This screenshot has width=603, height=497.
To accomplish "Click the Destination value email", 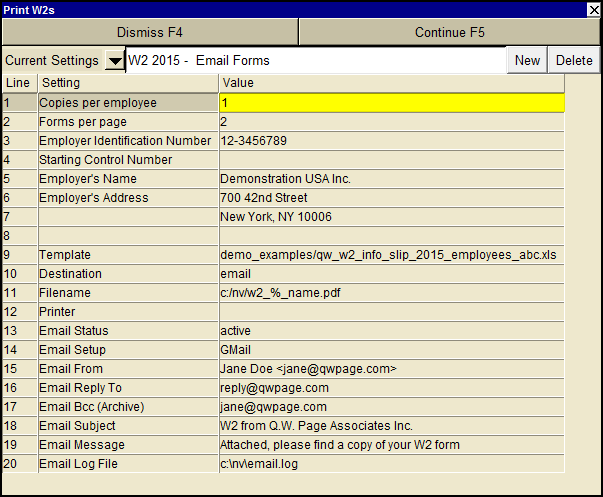I will pos(391,274).
